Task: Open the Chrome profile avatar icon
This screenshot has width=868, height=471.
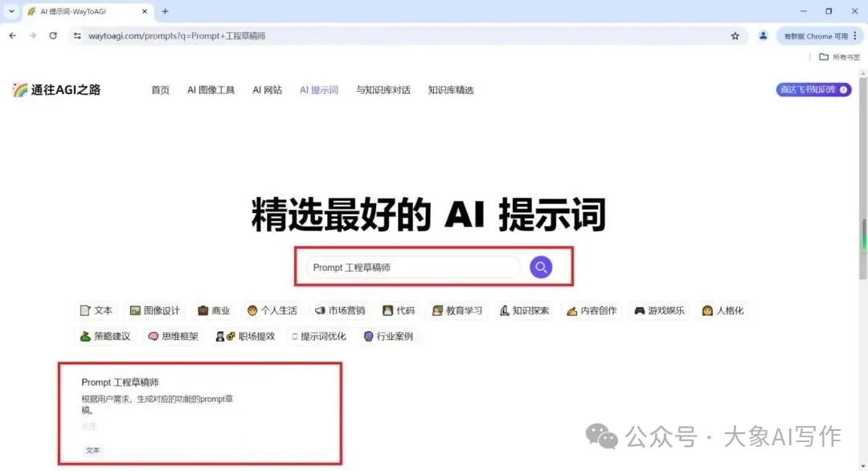Action: [x=763, y=36]
